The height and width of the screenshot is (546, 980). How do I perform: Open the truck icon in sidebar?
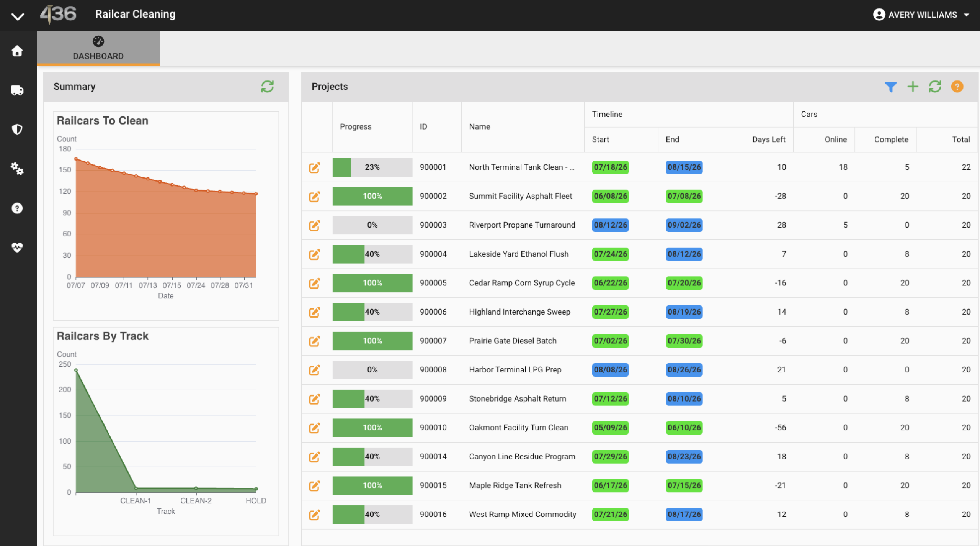17,90
